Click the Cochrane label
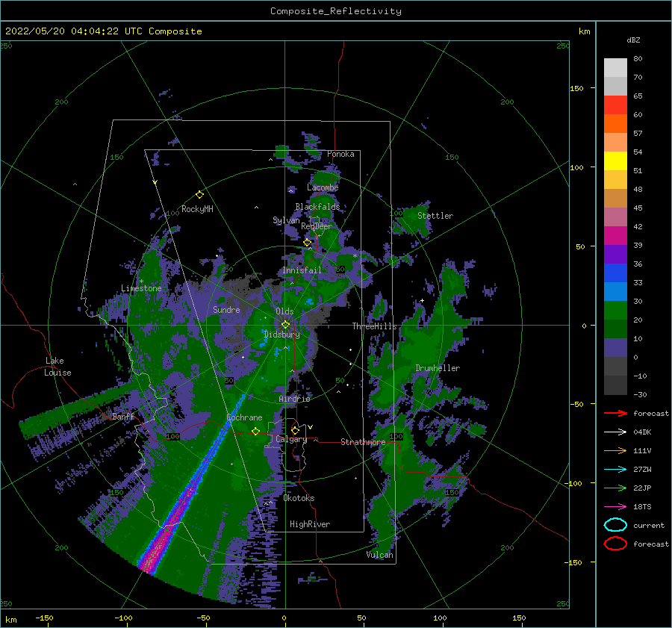 244,417
